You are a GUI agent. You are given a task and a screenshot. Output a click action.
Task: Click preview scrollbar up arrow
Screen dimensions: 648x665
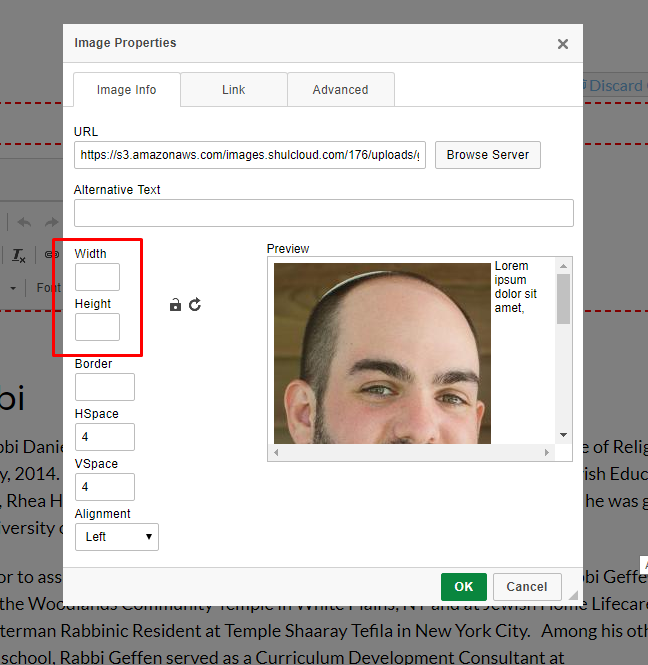pos(563,266)
